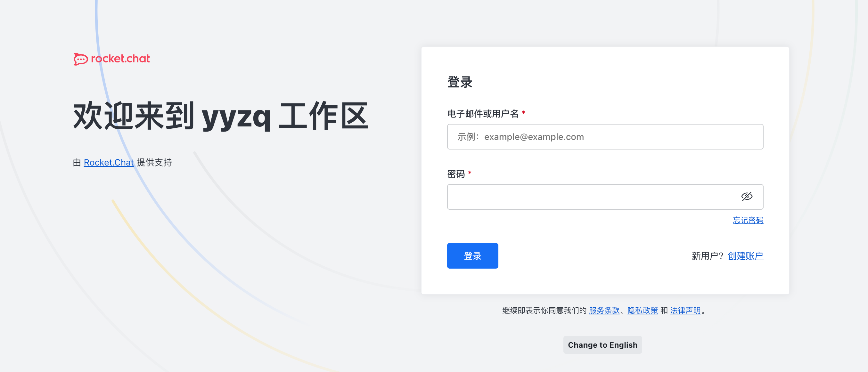Open the 法律声明 legal notice link

coord(685,311)
